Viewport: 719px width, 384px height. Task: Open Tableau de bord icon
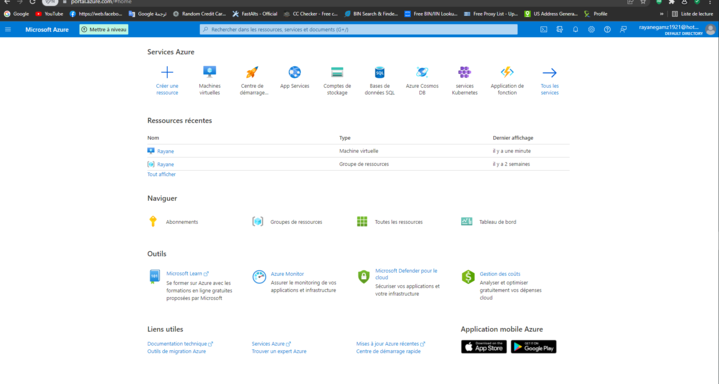click(466, 222)
